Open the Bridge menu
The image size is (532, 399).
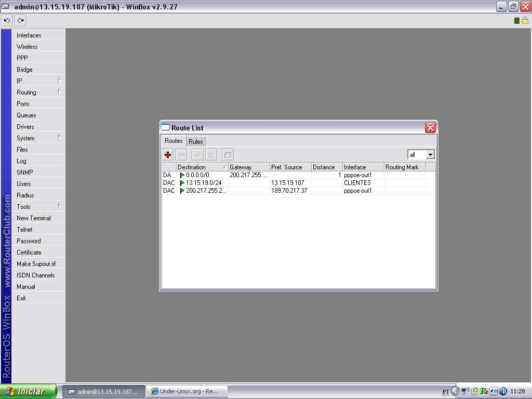38,70
